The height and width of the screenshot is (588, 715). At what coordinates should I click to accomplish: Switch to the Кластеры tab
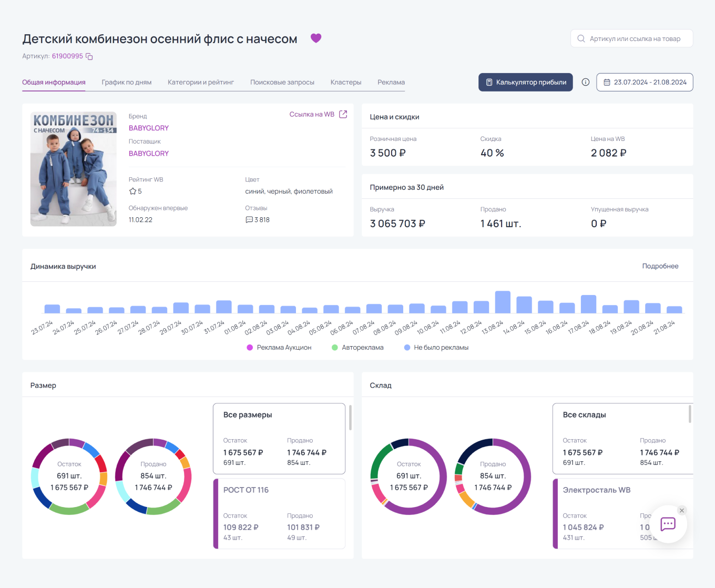click(346, 82)
